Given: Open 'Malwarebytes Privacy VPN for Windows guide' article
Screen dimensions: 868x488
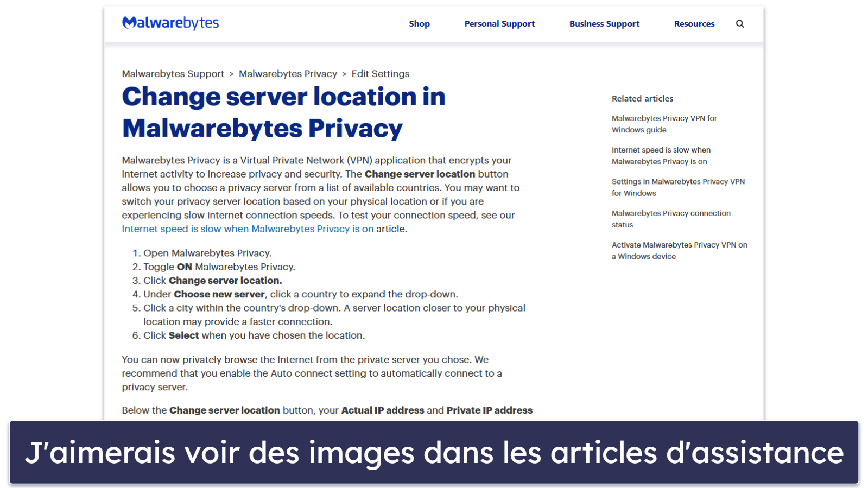Looking at the screenshot, I should pos(664,124).
